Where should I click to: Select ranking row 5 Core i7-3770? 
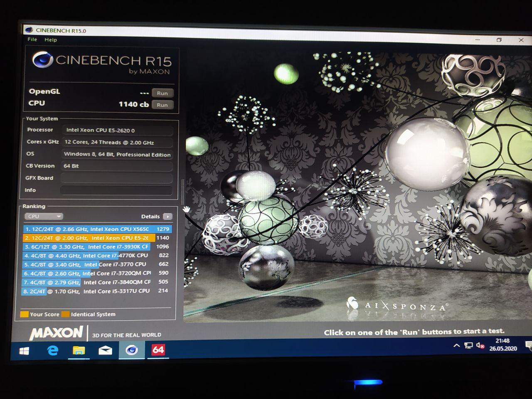point(96,264)
